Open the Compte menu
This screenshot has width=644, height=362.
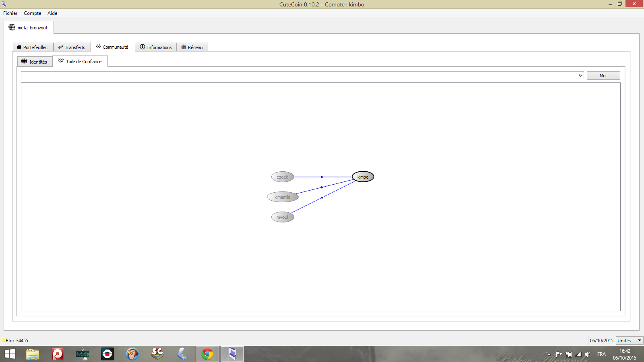click(x=32, y=13)
